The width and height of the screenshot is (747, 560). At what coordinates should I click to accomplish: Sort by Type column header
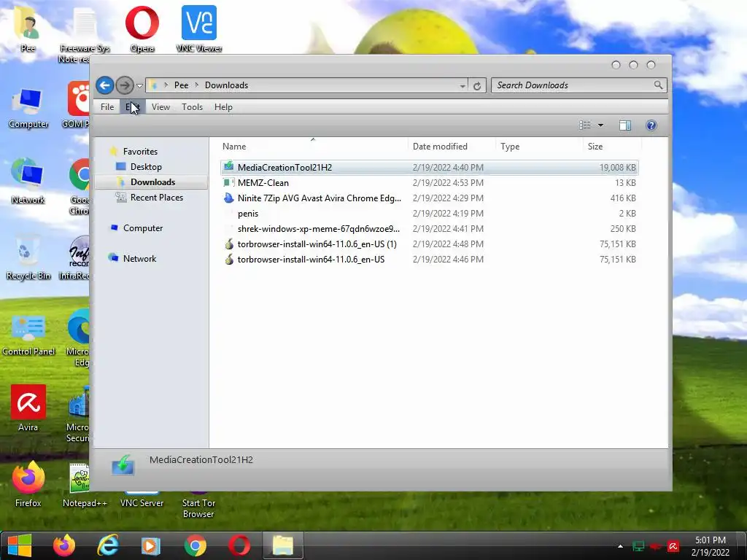(539, 147)
